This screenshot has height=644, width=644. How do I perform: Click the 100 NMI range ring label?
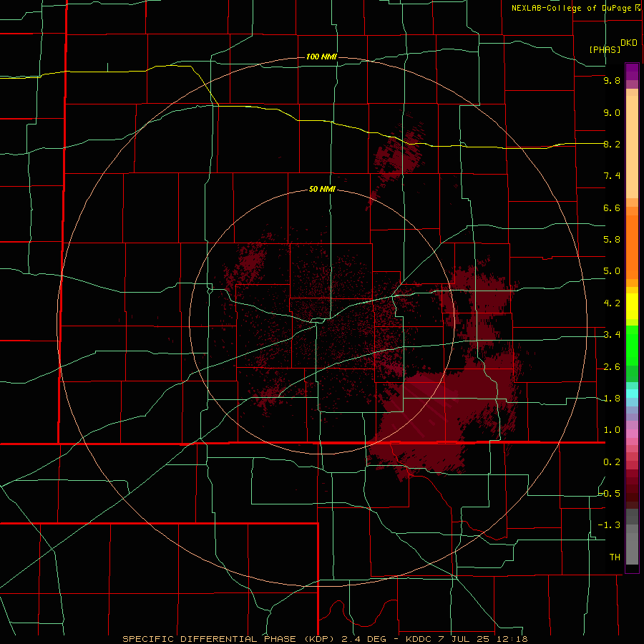pos(321,57)
